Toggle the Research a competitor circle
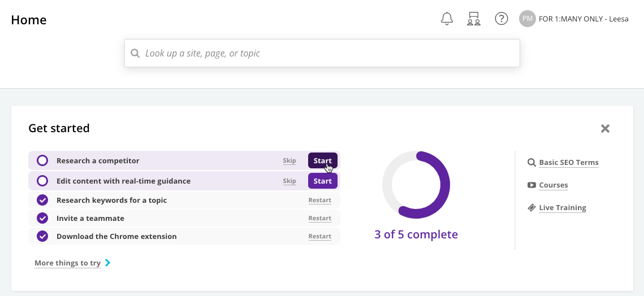Screen dimensions: 644x296 click(42, 160)
